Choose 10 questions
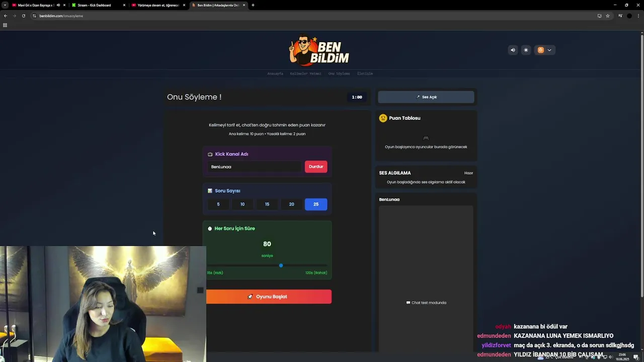 point(243,204)
